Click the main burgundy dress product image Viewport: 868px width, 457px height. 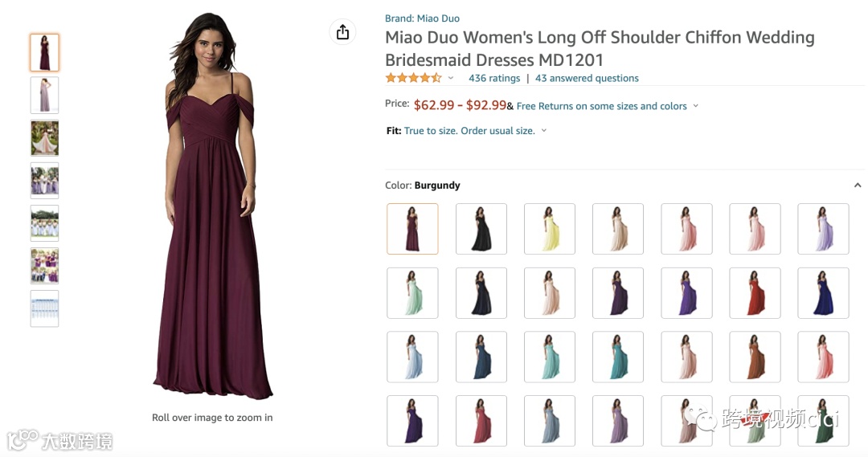pos(212,209)
